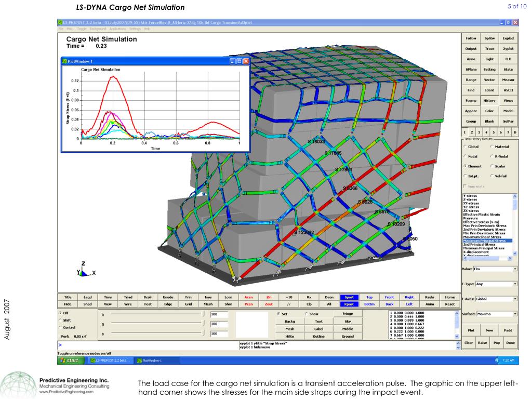Click the PlotWindow-1 title bar icon
Screen dimensions: 532x399
(64, 61)
